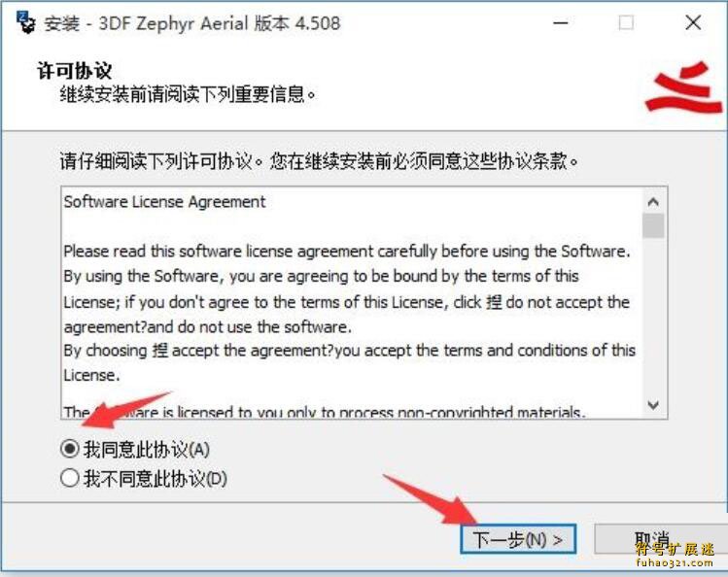Click the 许可协议 page heading

click(74, 71)
